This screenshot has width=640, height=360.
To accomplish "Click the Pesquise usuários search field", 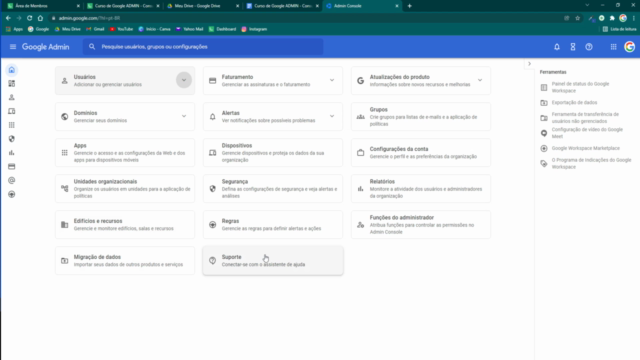I will point(203,47).
